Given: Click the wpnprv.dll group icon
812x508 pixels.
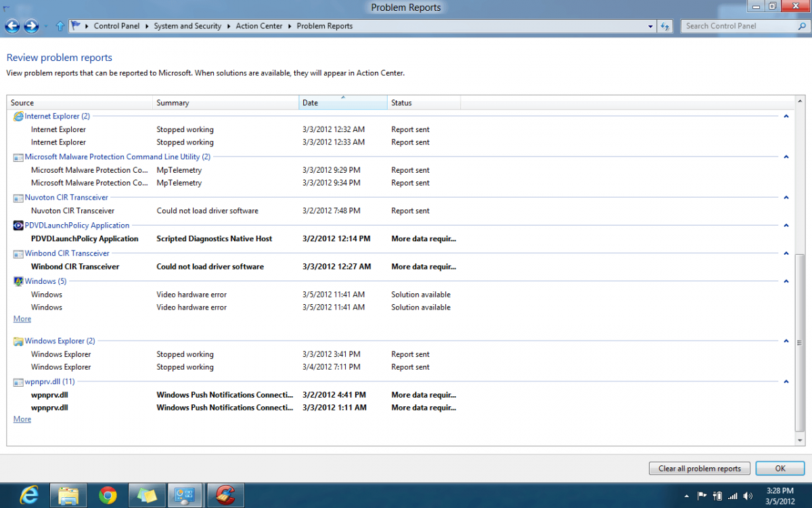Looking at the screenshot, I should click(18, 382).
